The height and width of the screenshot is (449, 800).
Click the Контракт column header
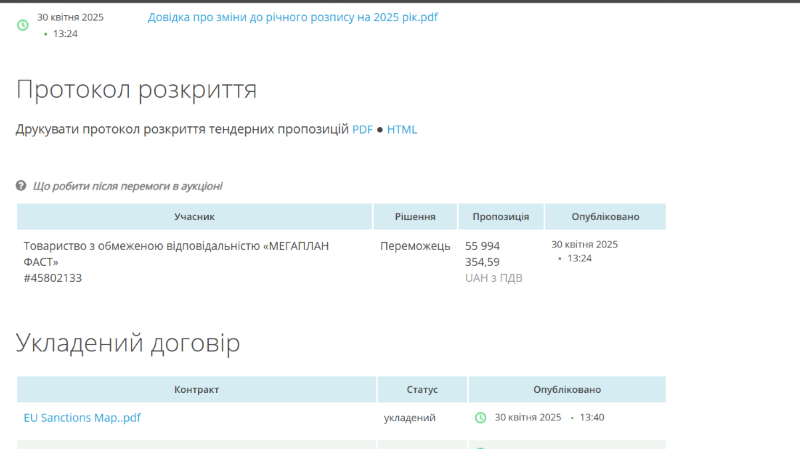(196, 389)
